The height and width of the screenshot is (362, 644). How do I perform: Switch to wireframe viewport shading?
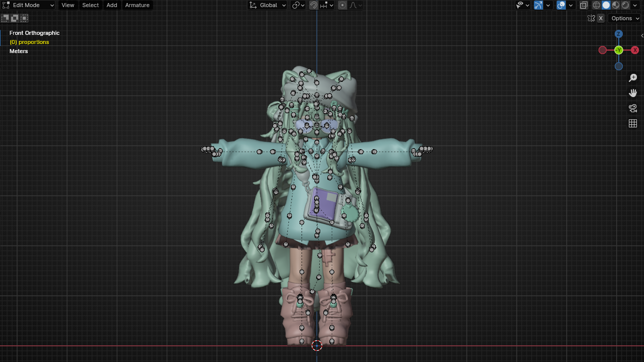point(597,5)
